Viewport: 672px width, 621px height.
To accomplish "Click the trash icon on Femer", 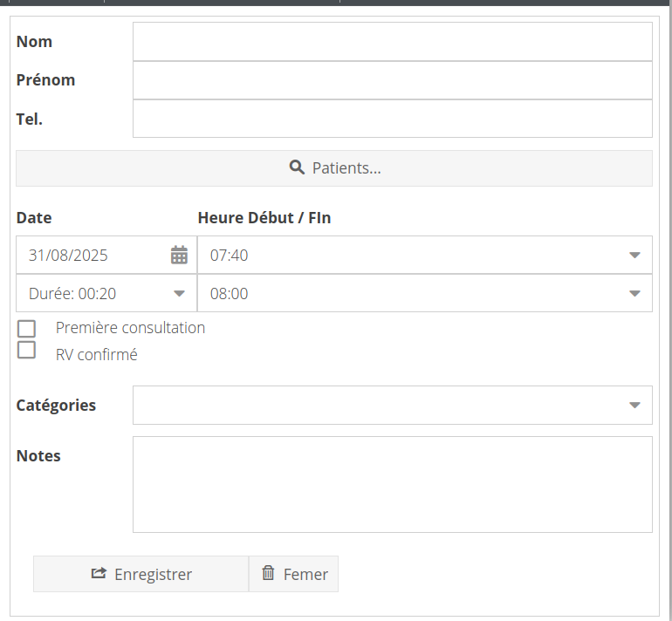I will click(x=269, y=573).
